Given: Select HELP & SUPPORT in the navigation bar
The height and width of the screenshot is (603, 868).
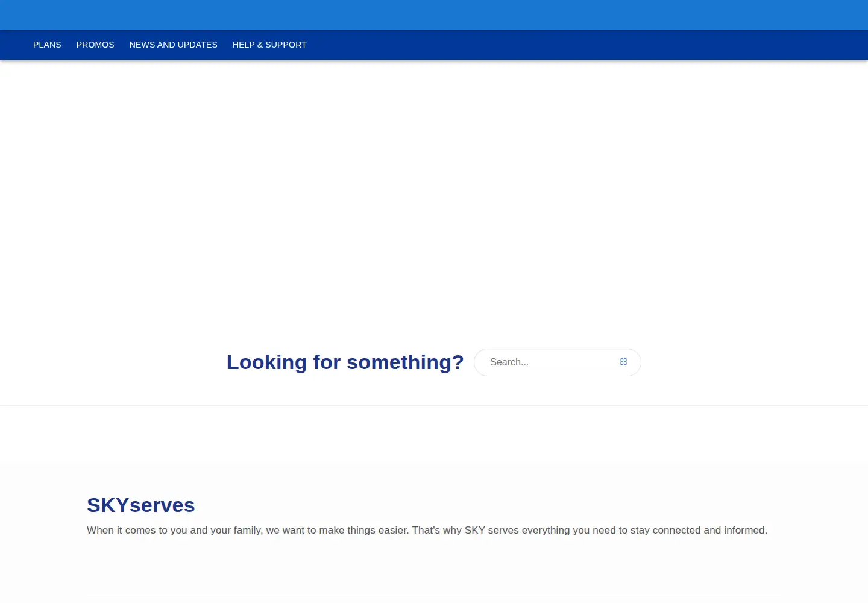Looking at the screenshot, I should [x=269, y=45].
